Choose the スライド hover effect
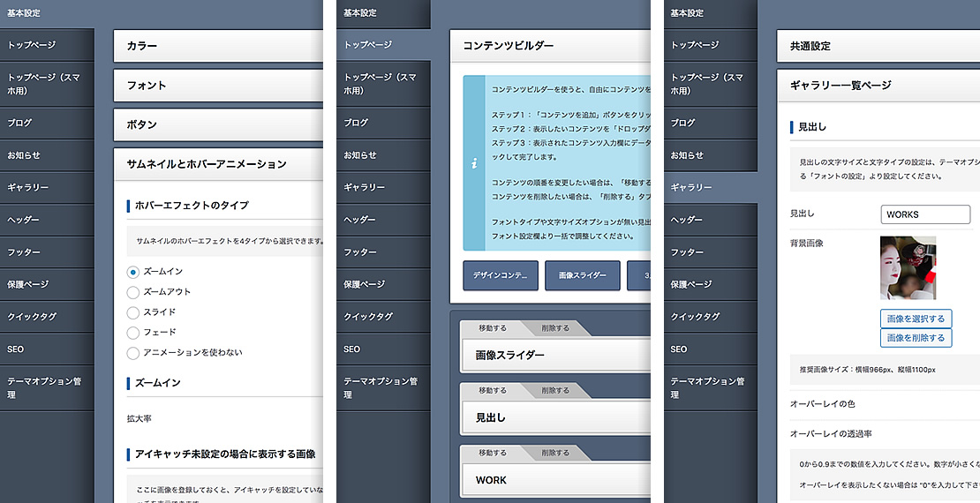This screenshot has height=503, width=980. (132, 312)
